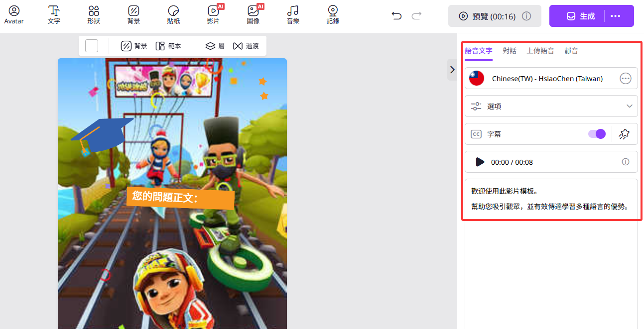Click the redo arrow

(x=416, y=16)
